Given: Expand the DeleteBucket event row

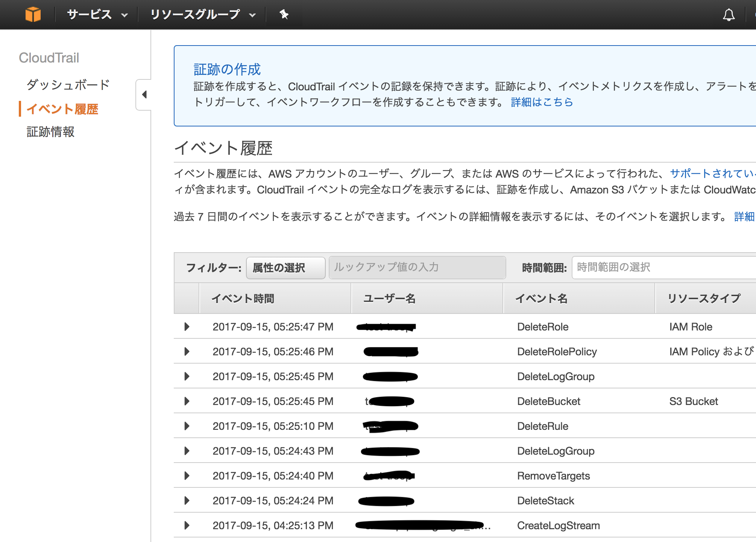Looking at the screenshot, I should (187, 401).
